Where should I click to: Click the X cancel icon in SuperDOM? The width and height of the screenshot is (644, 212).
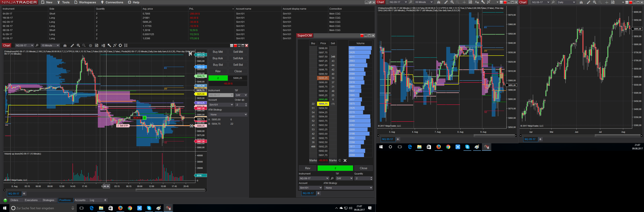(x=345, y=160)
